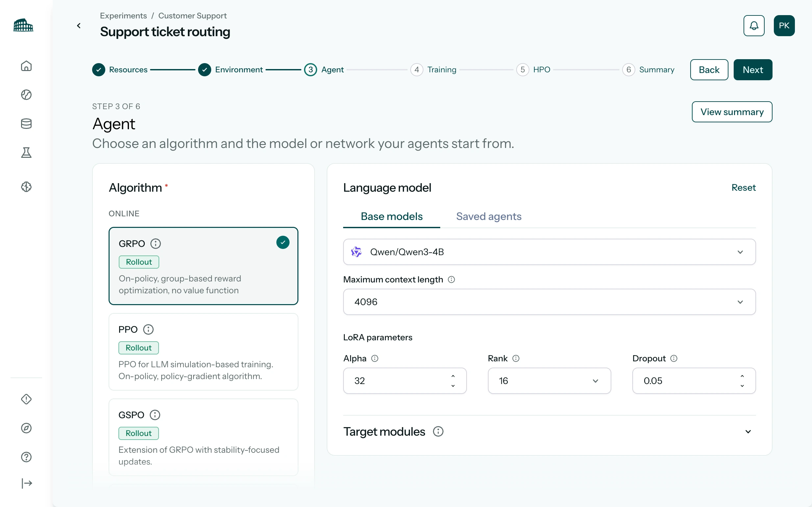This screenshot has width=812, height=507.
Task: Go back using the left chevron arrow
Action: click(x=79, y=26)
